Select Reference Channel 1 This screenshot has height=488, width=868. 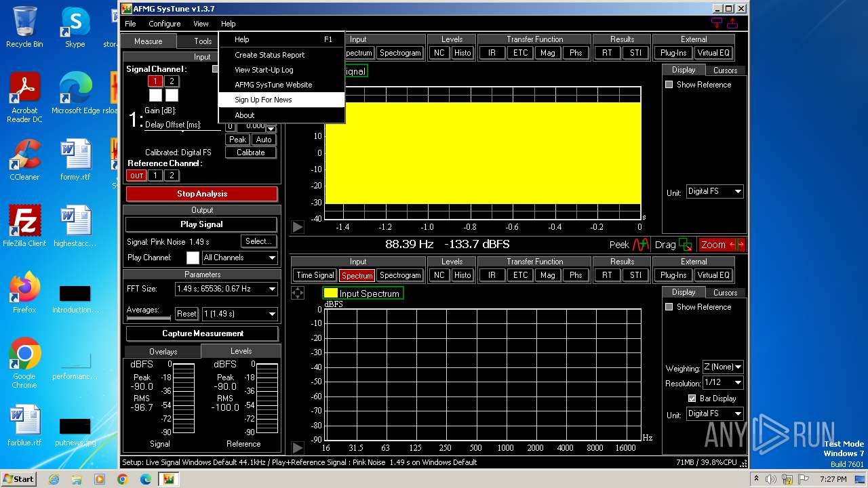pos(155,176)
